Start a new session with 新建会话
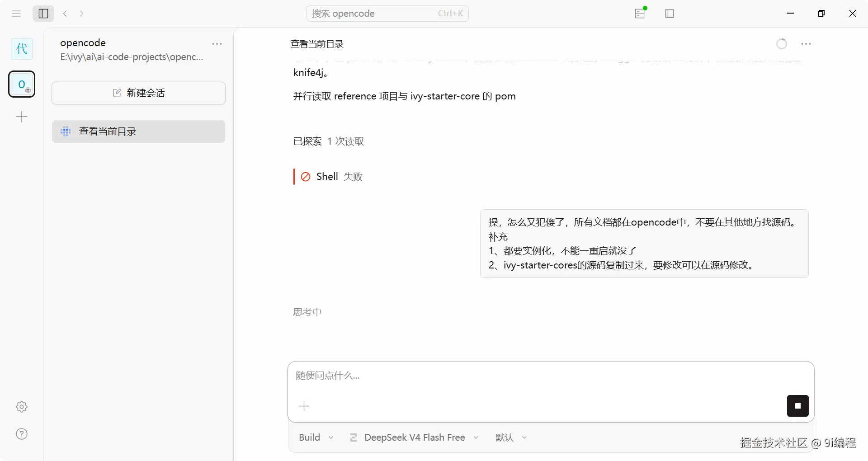The image size is (868, 461). [x=138, y=93]
